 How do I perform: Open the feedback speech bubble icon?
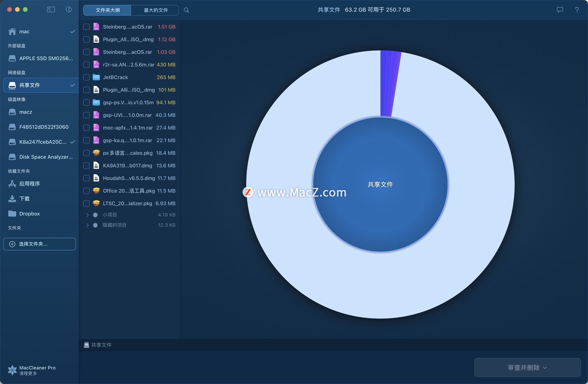click(560, 10)
